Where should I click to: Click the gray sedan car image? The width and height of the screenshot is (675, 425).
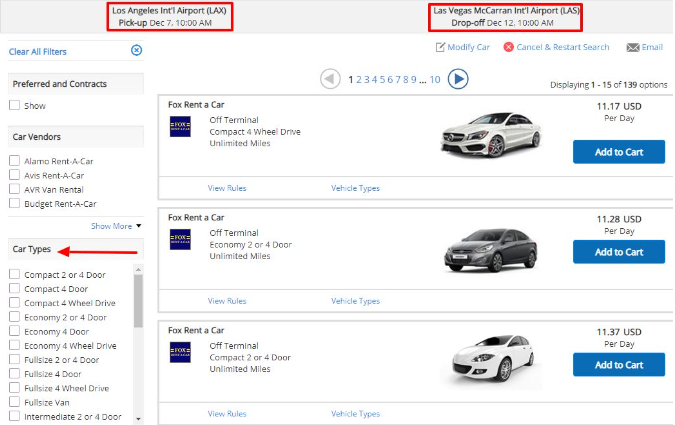[x=491, y=250]
